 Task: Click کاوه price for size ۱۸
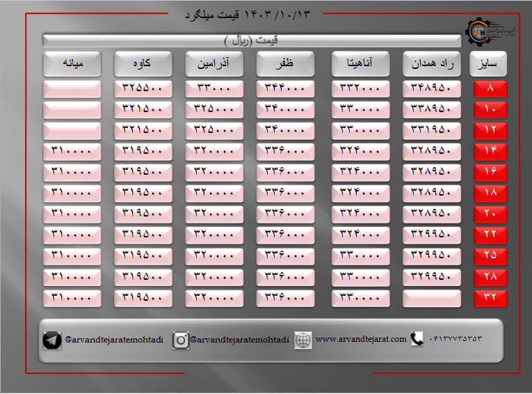point(143,194)
